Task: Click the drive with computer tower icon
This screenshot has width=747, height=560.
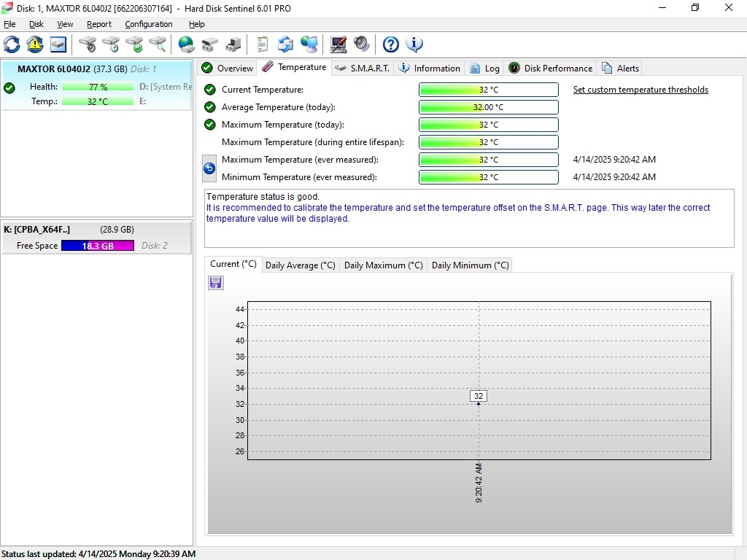Action: click(x=233, y=44)
